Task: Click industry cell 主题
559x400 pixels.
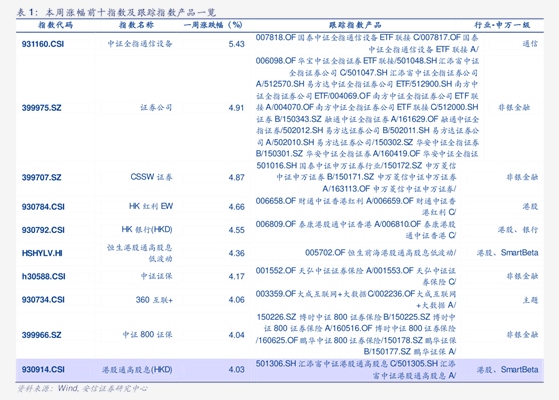Action: [x=530, y=300]
